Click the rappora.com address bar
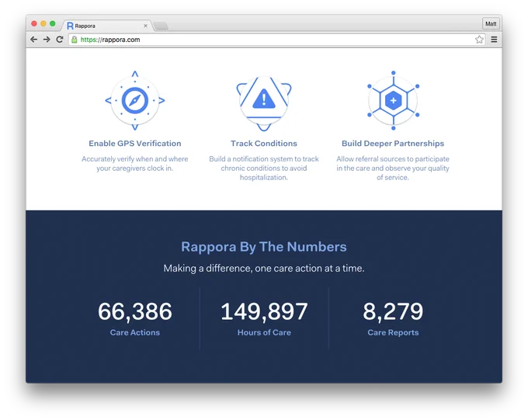Image resolution: width=528 pixels, height=420 pixels. [x=276, y=40]
